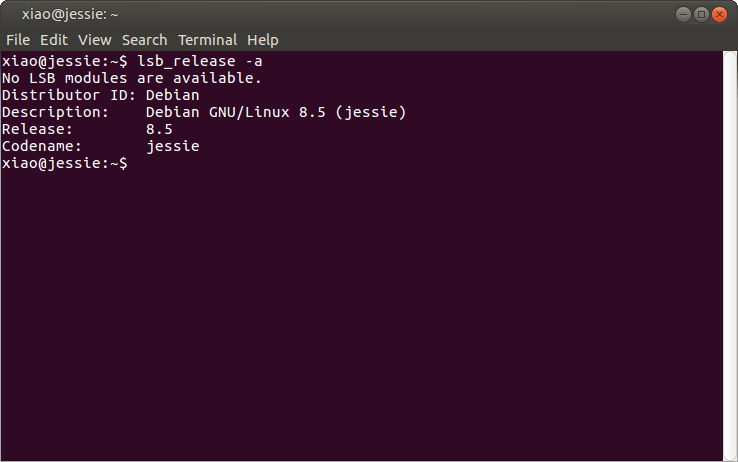Click the "Distributor ID:" label

coord(69,95)
